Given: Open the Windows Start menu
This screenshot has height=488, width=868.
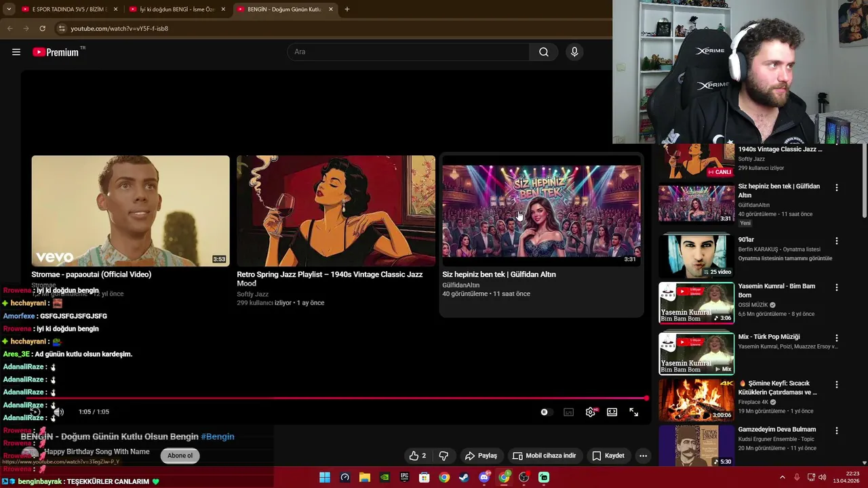Looking at the screenshot, I should coord(325,478).
